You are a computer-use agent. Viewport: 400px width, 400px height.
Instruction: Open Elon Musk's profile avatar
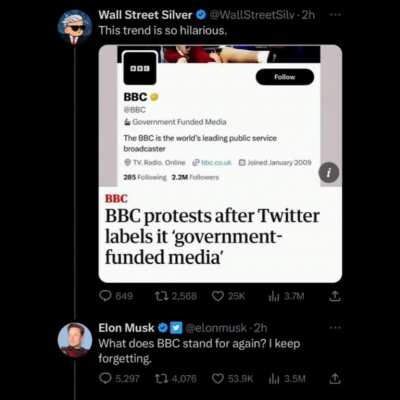coord(74,340)
